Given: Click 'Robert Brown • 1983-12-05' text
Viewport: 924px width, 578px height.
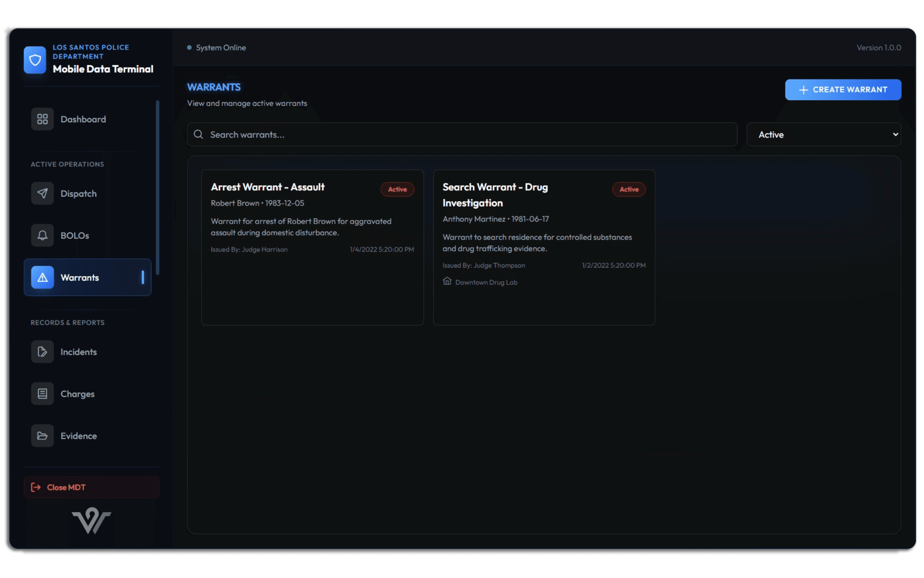Looking at the screenshot, I should (x=257, y=203).
